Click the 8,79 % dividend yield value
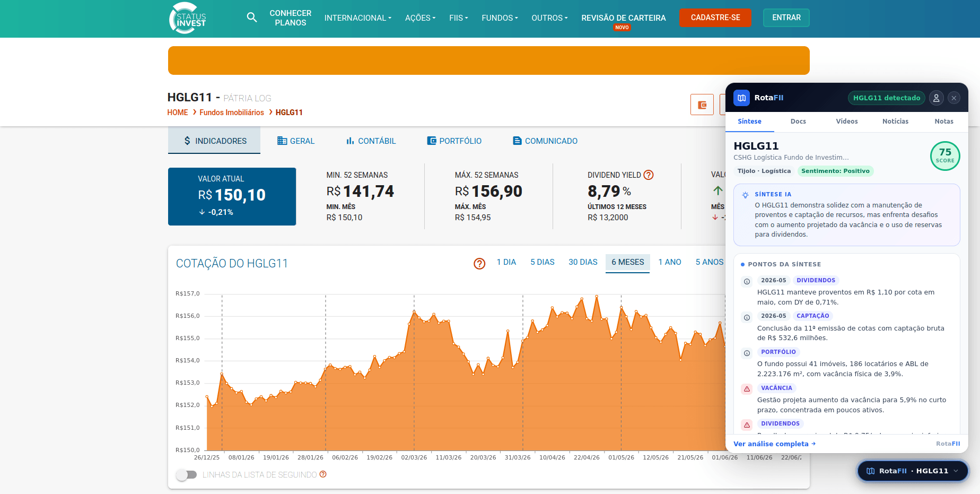The width and height of the screenshot is (980, 494). [x=609, y=191]
